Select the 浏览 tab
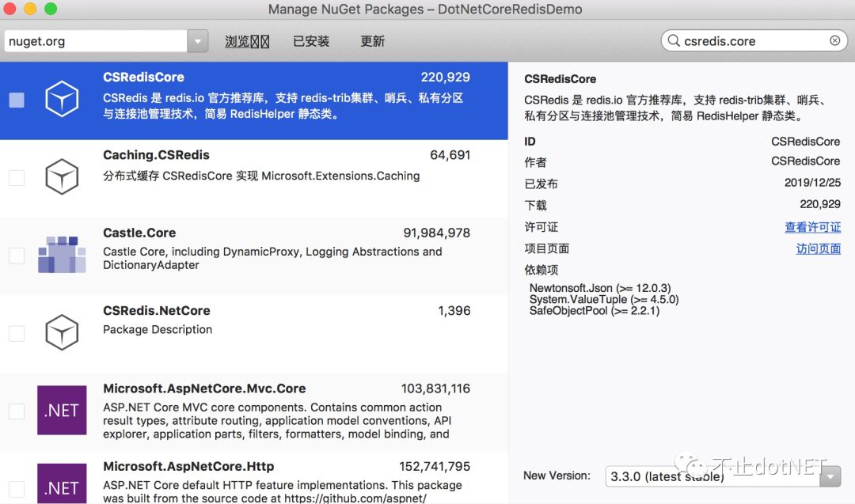 (246, 40)
